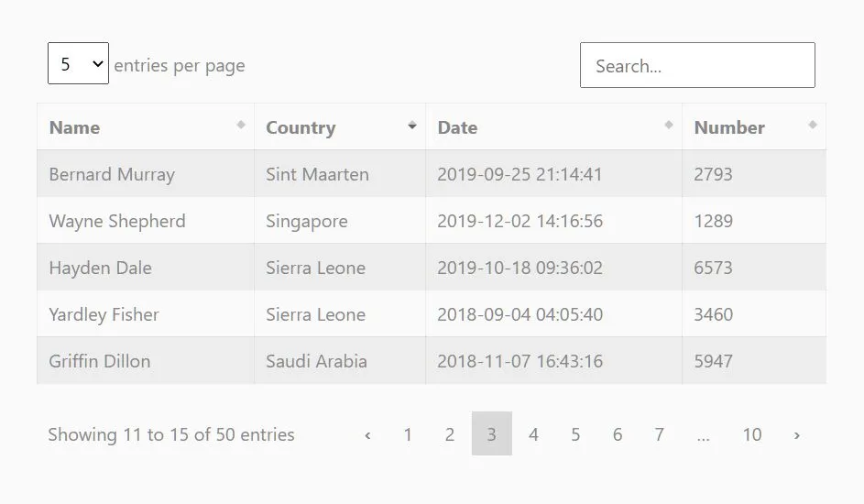Jump to last page 10

pyautogui.click(x=752, y=434)
